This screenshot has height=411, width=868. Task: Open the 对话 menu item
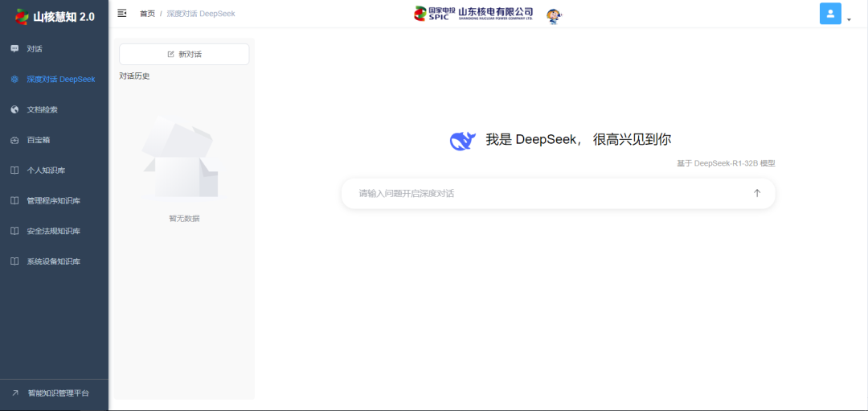pyautogui.click(x=55, y=49)
